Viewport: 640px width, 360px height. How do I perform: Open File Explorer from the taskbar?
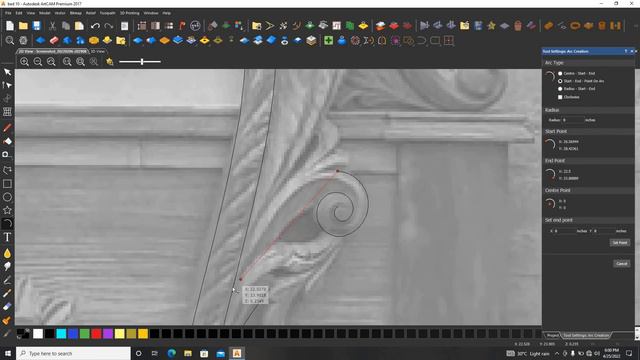click(x=188, y=353)
